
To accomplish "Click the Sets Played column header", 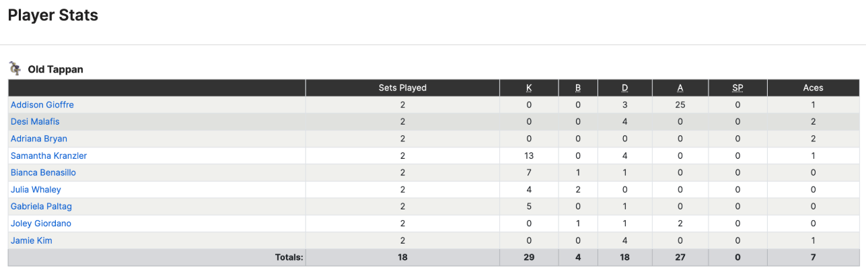I will coord(402,88).
